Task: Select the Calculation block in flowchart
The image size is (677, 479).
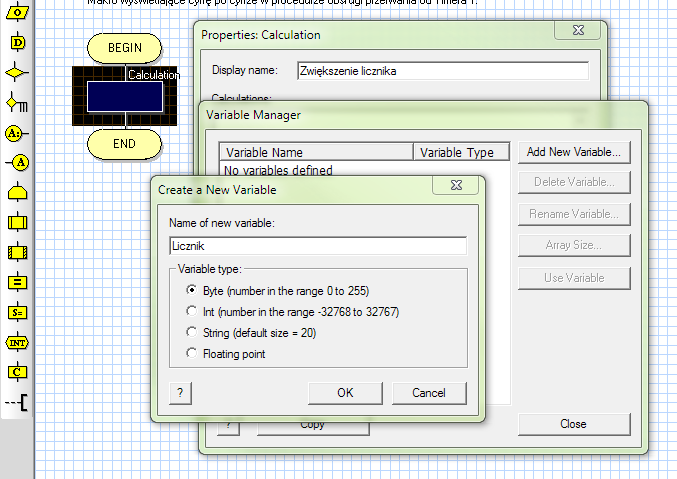Action: pos(125,97)
